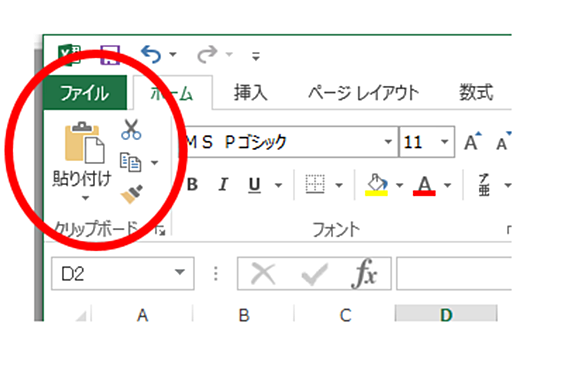The image size is (586, 373).
Task: Click the insert function fx icon
Action: click(x=364, y=274)
